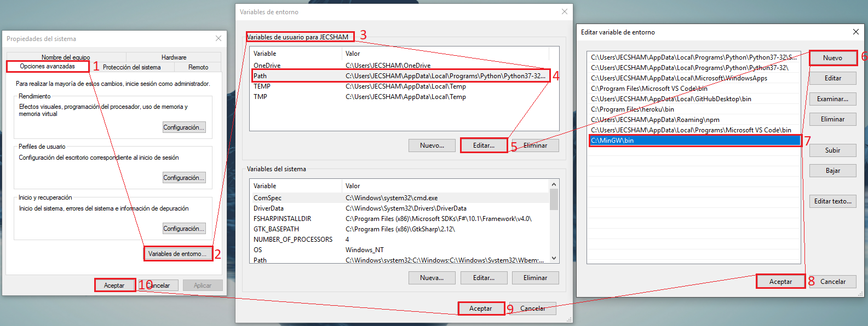Select the system Path variable row

coord(399,260)
